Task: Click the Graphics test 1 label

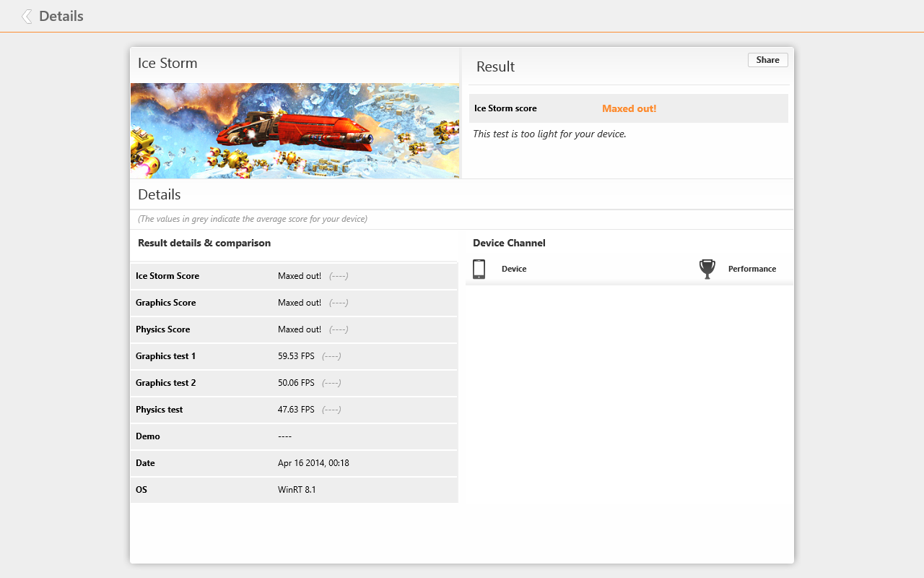Action: 165,356
